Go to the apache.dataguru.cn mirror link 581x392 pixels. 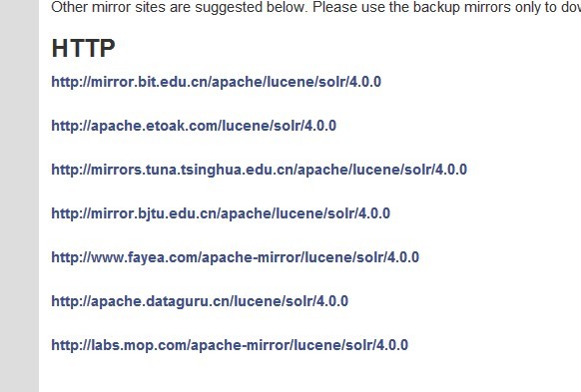tap(200, 301)
